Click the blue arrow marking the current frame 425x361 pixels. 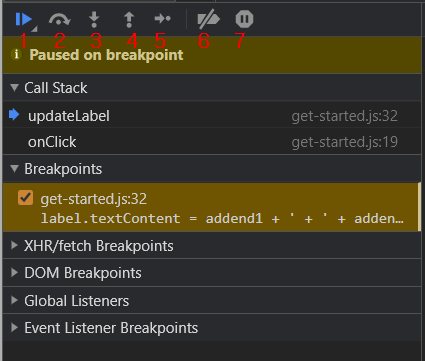click(x=14, y=114)
